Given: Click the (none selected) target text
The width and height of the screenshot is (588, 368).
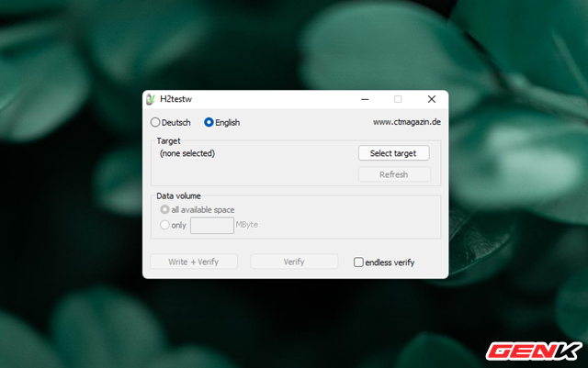Looking at the screenshot, I should coord(187,153).
